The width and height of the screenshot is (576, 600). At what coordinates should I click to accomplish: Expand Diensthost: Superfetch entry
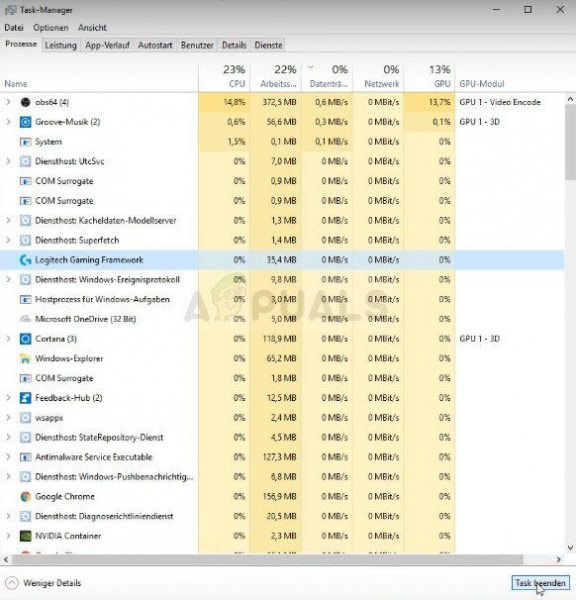pos(8,240)
